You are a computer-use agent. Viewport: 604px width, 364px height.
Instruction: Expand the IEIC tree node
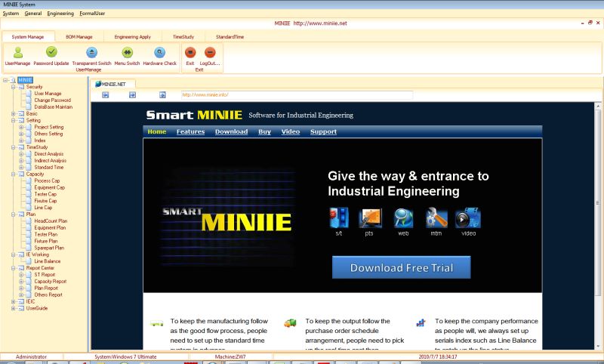click(x=14, y=301)
